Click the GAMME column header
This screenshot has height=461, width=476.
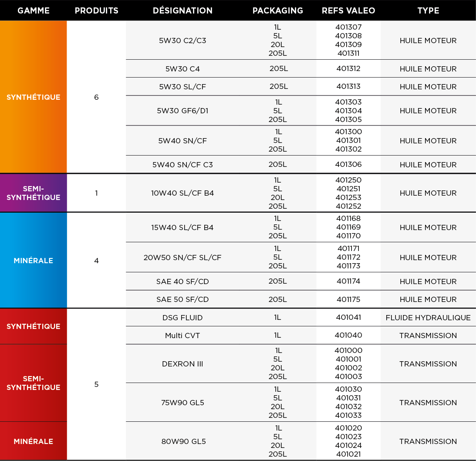pyautogui.click(x=34, y=10)
